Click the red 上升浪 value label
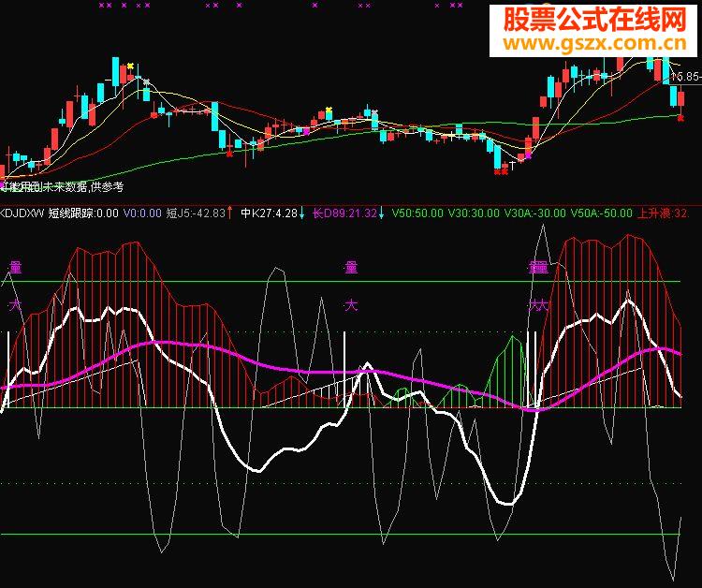The image size is (702, 588). 663,213
